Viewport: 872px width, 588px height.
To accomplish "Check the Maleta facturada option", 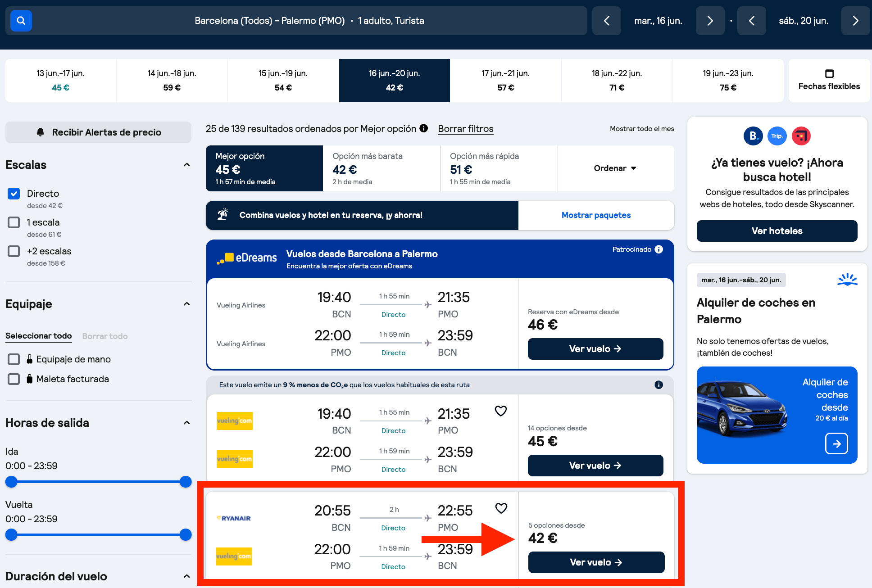I will point(14,379).
